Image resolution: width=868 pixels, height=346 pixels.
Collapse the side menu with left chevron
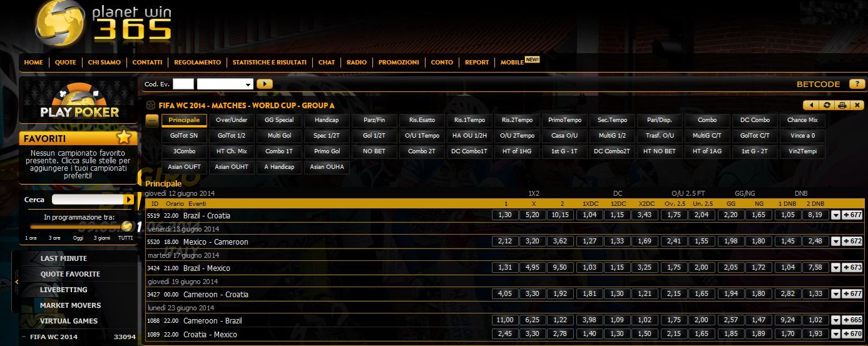(17, 282)
